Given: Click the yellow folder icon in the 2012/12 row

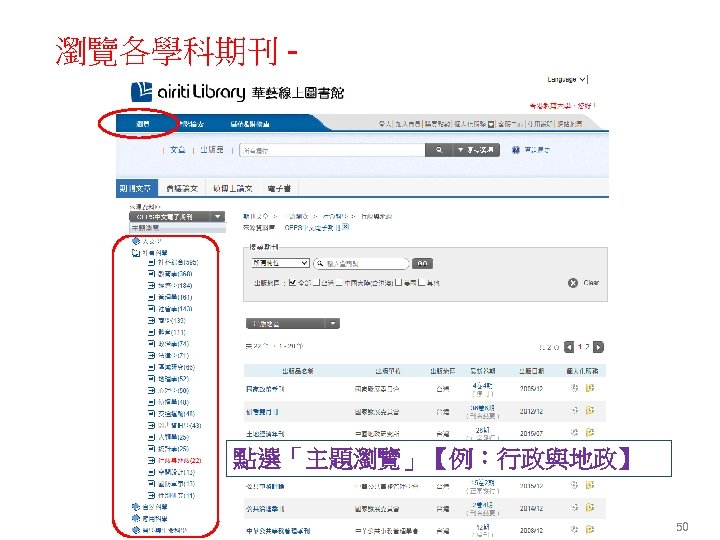Looking at the screenshot, I should point(590,410).
